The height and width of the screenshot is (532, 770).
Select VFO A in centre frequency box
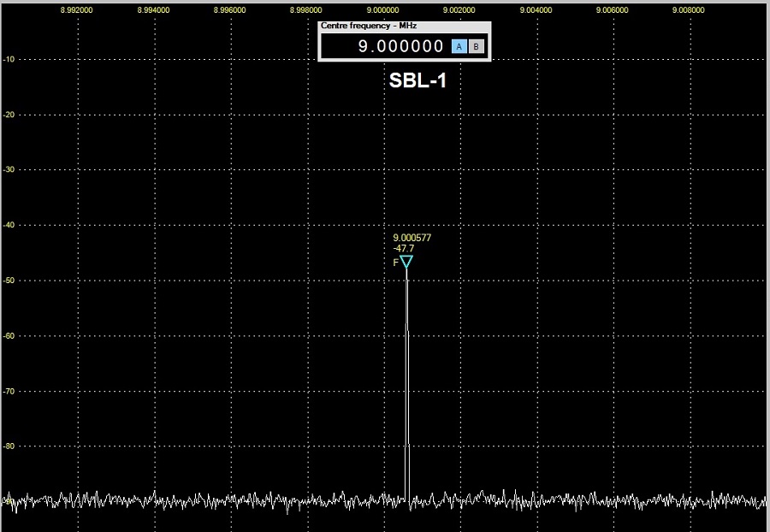(x=459, y=47)
